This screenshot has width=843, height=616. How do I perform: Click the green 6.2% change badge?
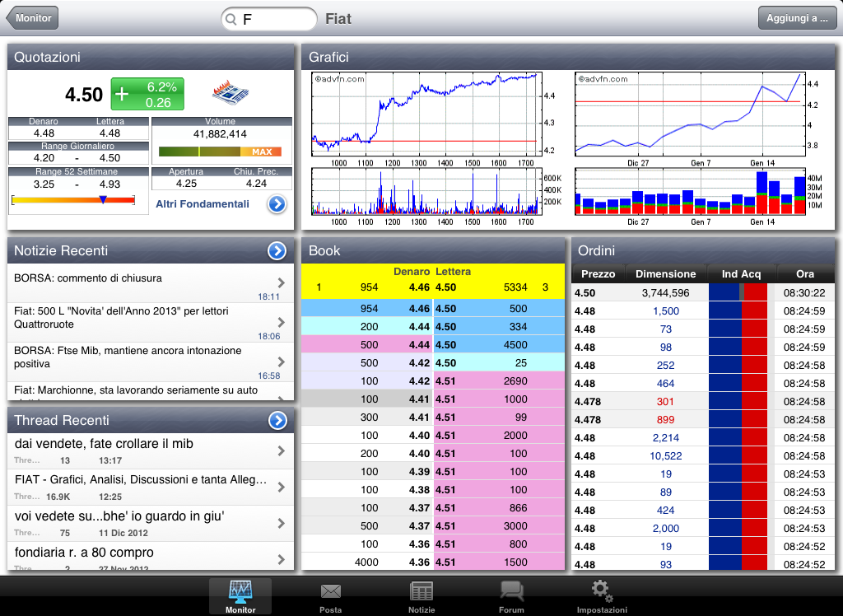[x=147, y=94]
